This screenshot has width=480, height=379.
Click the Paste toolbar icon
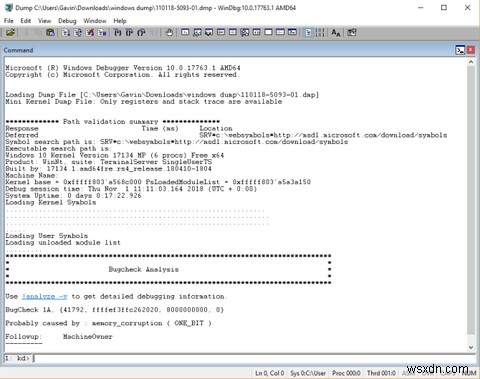click(x=50, y=32)
